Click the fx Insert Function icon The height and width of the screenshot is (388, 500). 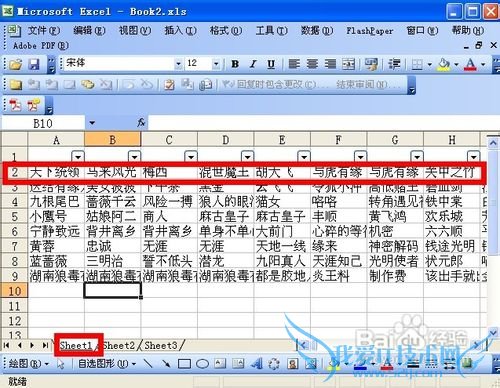141,123
